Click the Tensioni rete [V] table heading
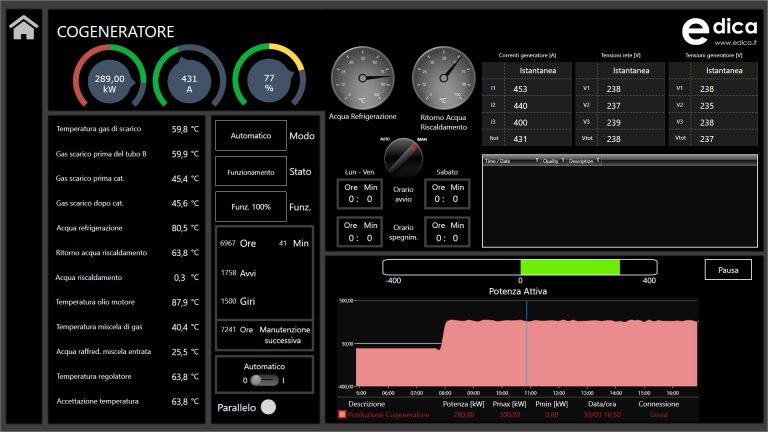 pos(621,55)
